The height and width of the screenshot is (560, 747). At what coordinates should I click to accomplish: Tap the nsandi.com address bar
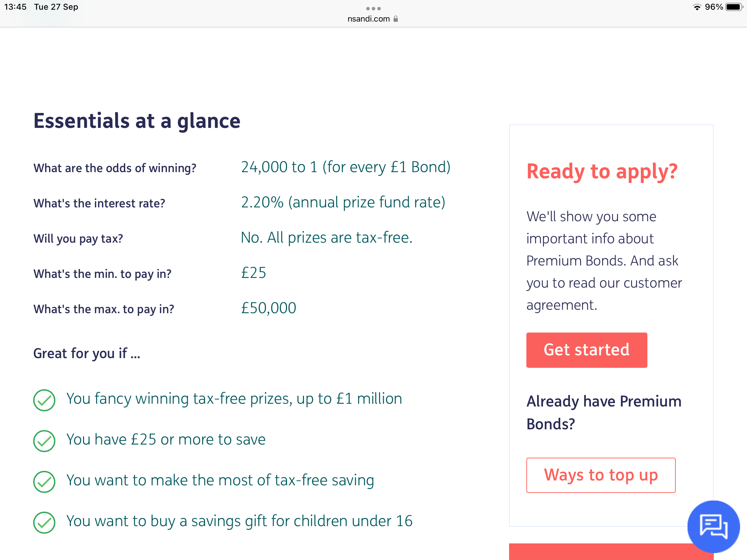tap(369, 19)
